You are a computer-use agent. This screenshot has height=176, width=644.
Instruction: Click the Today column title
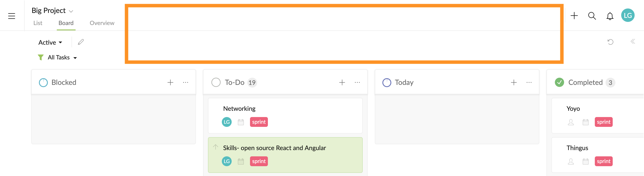point(404,82)
